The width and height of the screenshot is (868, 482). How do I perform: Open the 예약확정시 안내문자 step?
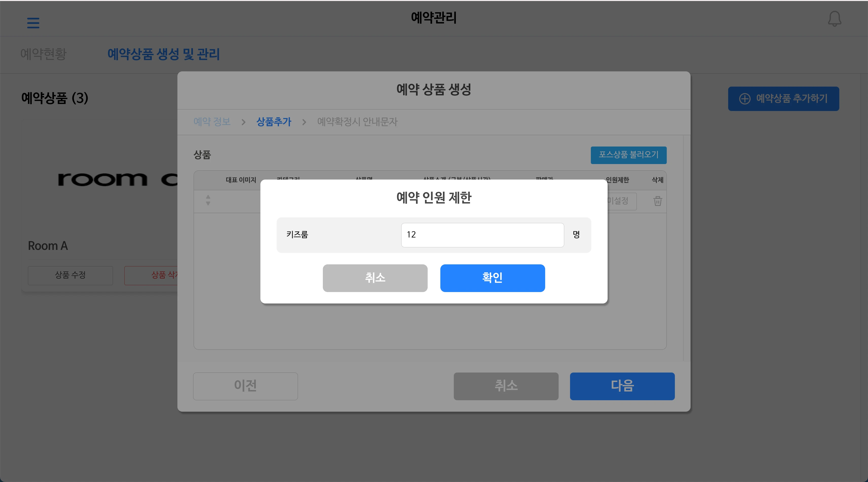click(x=357, y=122)
